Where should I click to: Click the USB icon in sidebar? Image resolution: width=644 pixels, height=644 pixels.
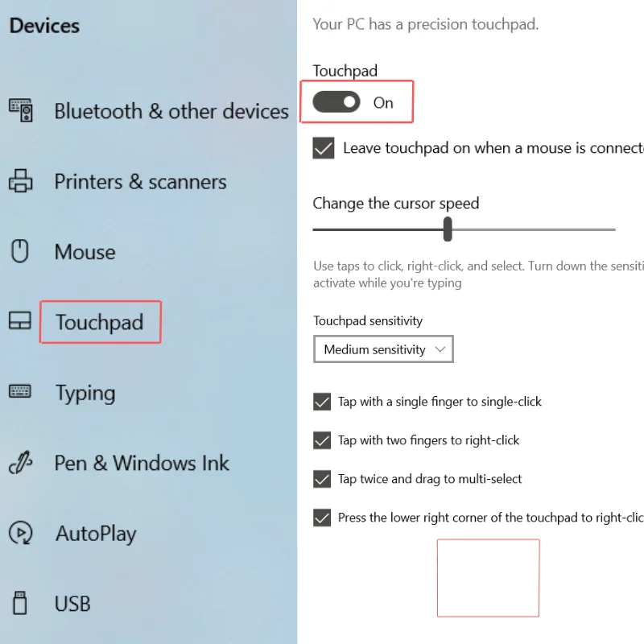coord(19,603)
